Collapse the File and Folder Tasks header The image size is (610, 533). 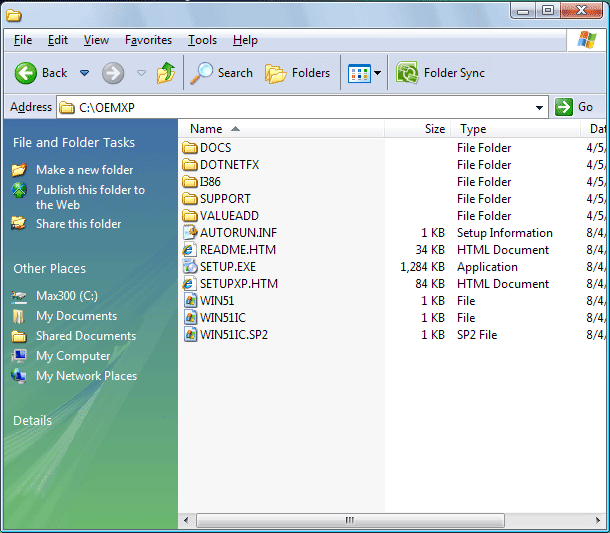[x=74, y=142]
